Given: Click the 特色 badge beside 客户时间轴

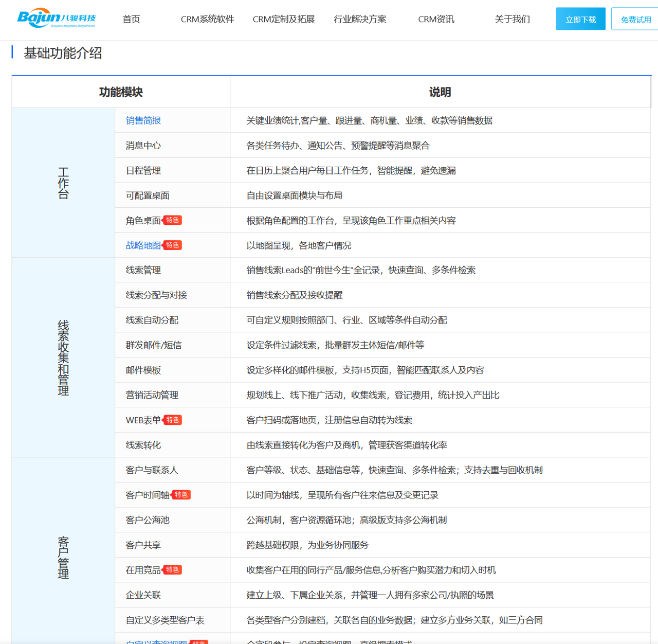Looking at the screenshot, I should (181, 495).
